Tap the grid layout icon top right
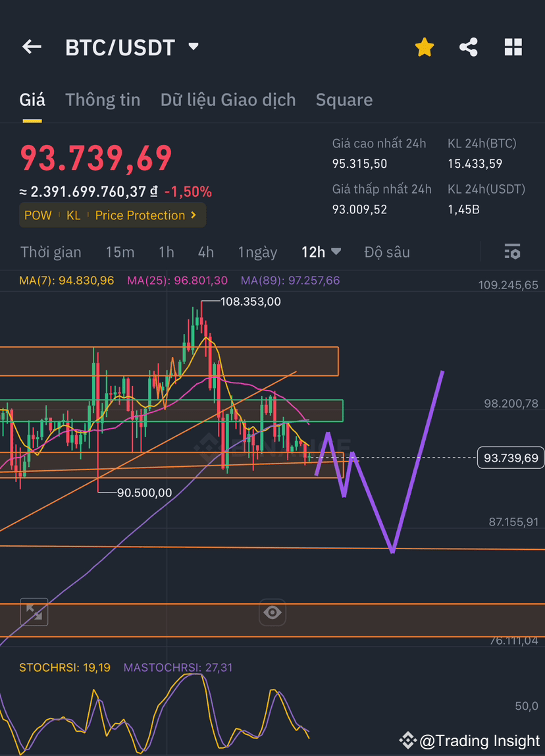 pos(513,46)
